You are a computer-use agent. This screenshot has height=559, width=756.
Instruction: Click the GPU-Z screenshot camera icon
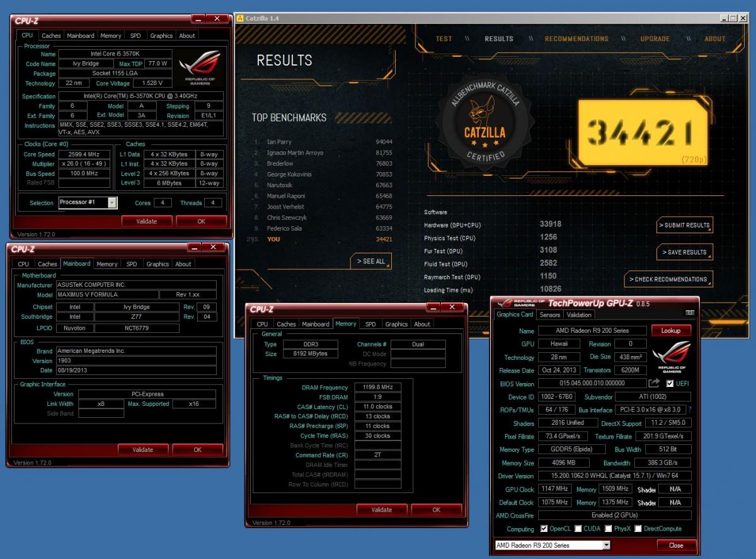pyautogui.click(x=689, y=313)
